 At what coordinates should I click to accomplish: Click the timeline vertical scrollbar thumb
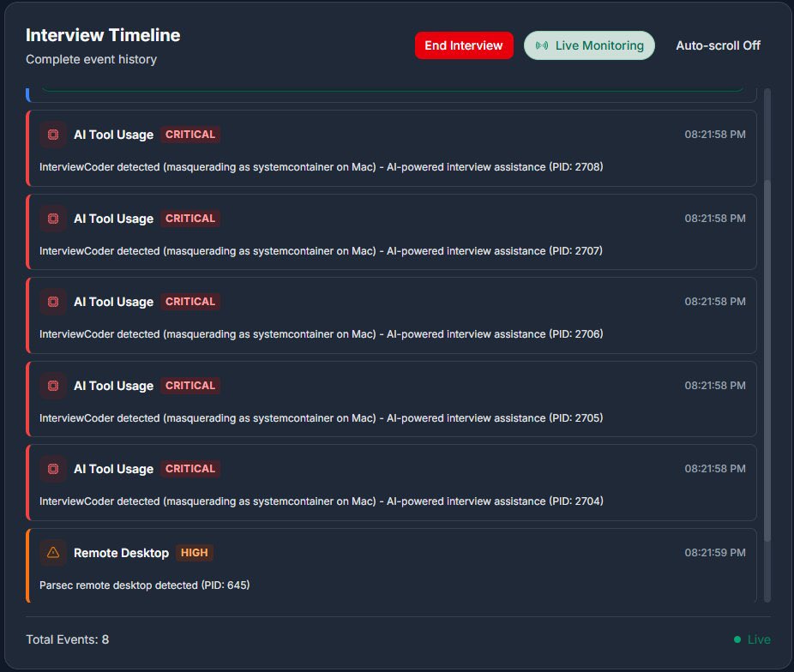[x=767, y=361]
